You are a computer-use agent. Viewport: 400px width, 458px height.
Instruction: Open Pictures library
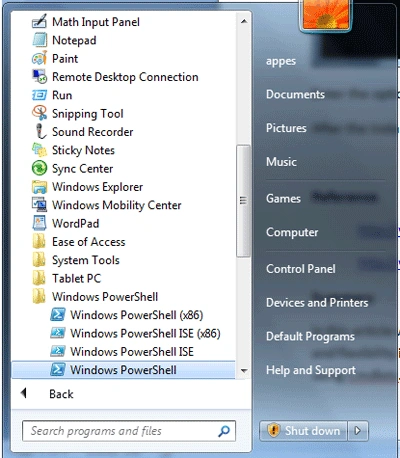[286, 128]
